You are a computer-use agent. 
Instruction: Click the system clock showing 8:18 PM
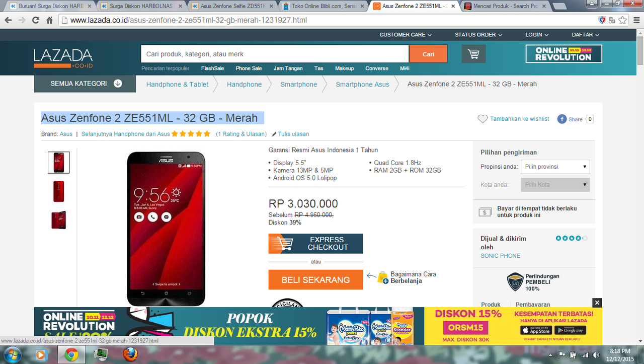coord(619,351)
